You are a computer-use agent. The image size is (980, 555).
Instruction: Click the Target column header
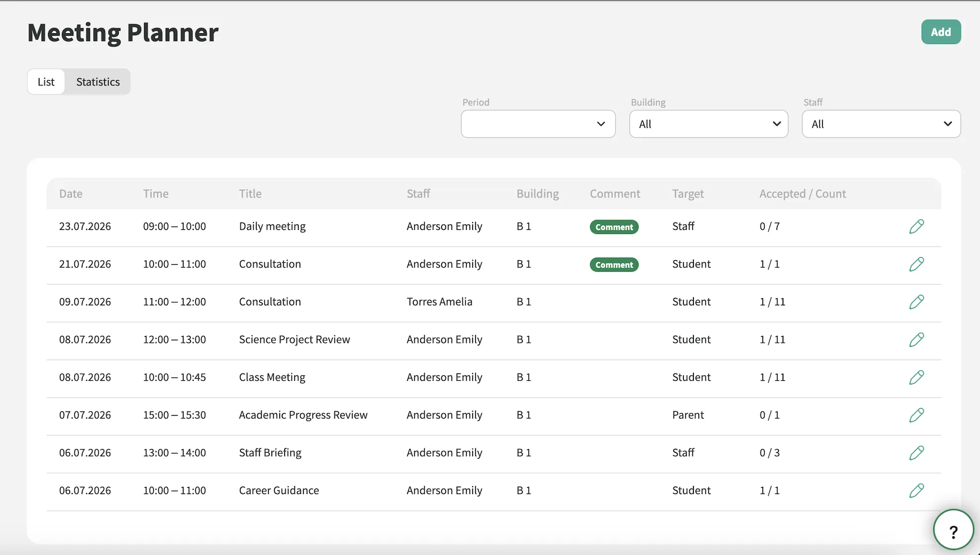pos(688,193)
